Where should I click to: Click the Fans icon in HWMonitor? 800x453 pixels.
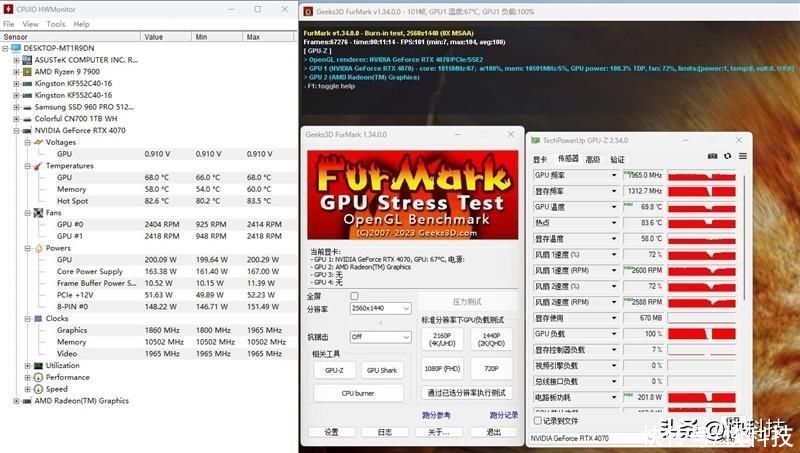[38, 213]
